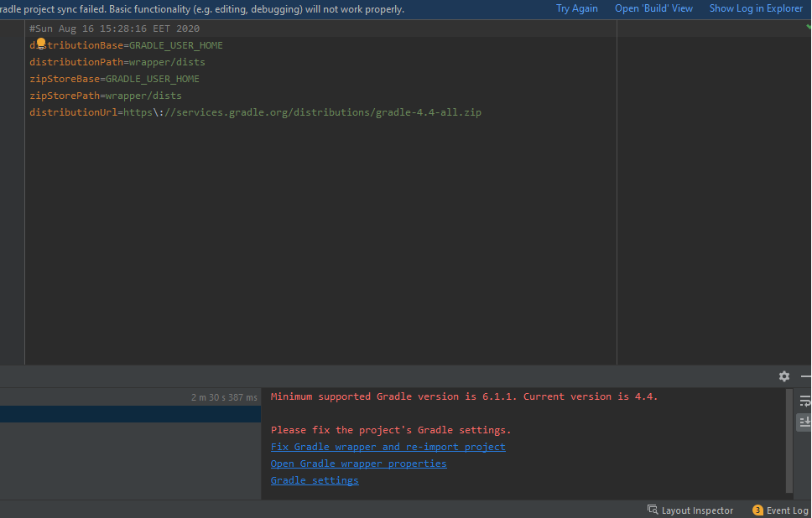The image size is (812, 518).
Task: Click the build output vertical scrollbar
Action: tap(789, 441)
